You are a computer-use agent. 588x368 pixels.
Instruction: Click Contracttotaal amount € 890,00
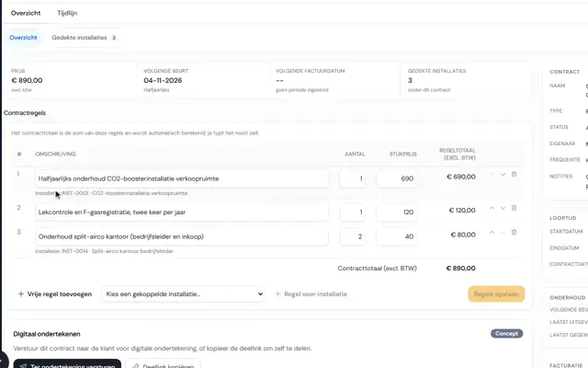(460, 268)
